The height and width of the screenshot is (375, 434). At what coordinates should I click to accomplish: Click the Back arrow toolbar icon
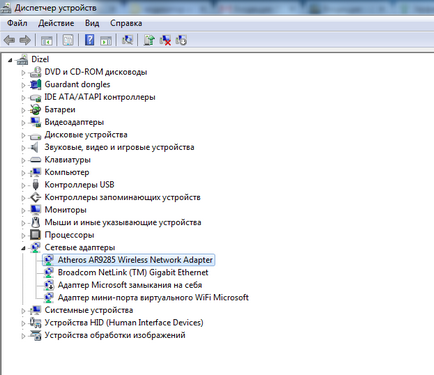(x=9, y=40)
